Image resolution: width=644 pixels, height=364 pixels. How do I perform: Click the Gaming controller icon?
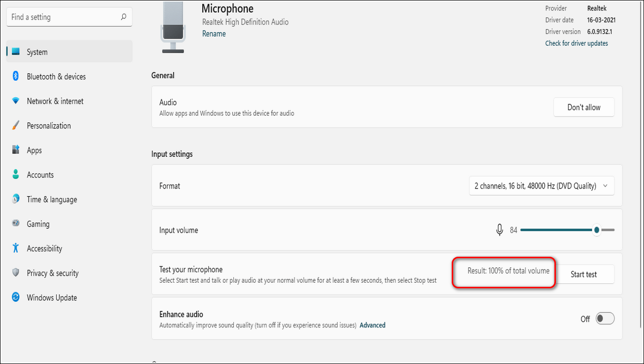pyautogui.click(x=16, y=224)
